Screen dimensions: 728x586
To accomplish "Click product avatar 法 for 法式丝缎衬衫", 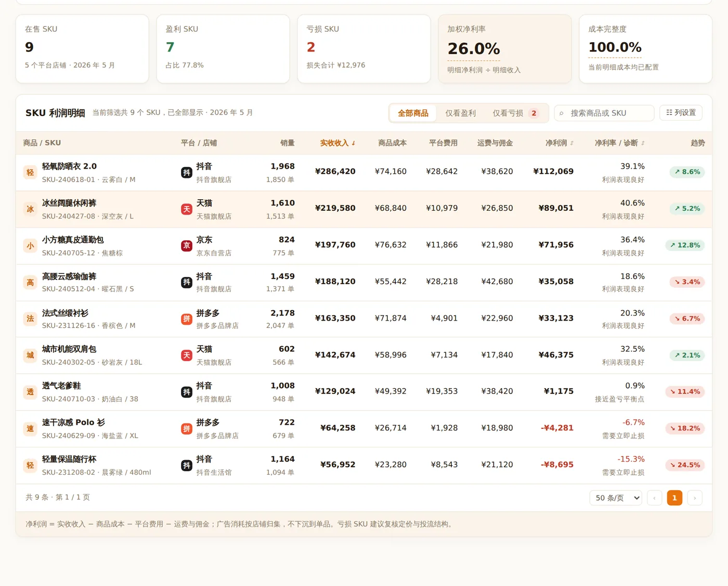I will 30,319.
